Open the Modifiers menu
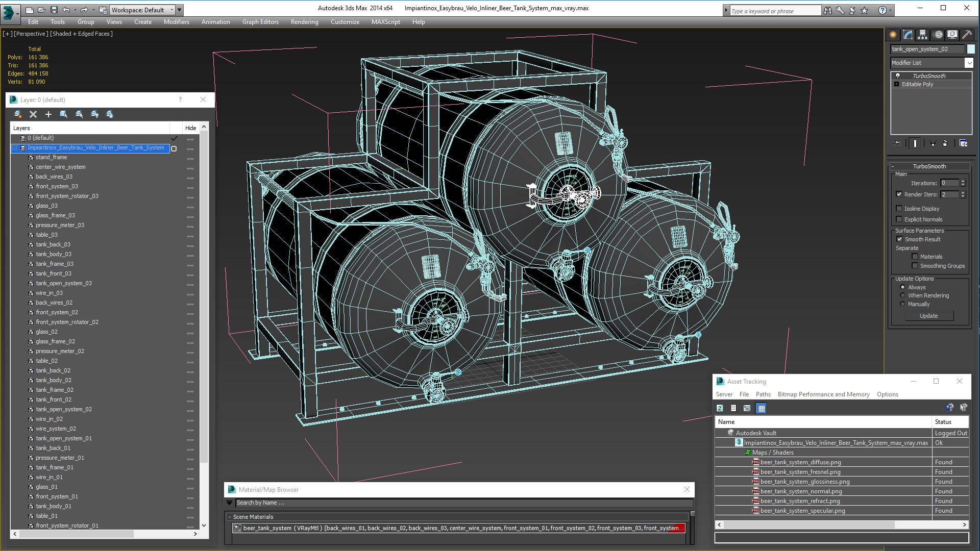Screen dimensions: 980x551 click(x=176, y=22)
